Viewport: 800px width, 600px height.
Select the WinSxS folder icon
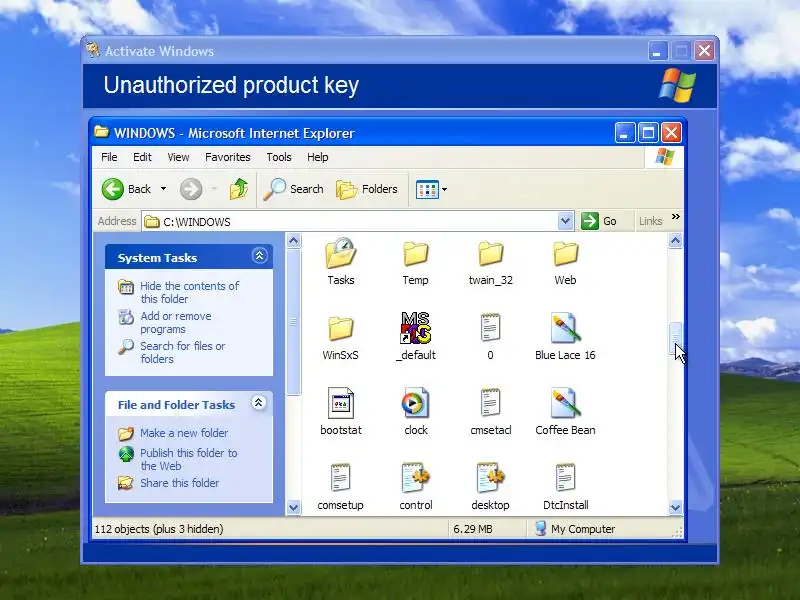pyautogui.click(x=340, y=329)
